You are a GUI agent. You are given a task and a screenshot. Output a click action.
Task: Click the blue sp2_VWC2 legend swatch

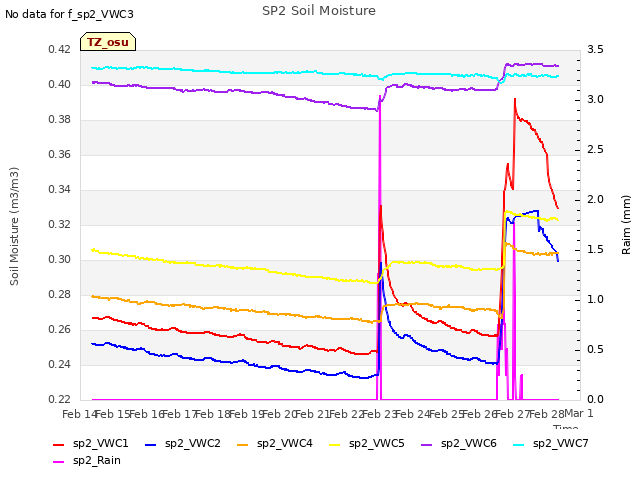click(151, 444)
